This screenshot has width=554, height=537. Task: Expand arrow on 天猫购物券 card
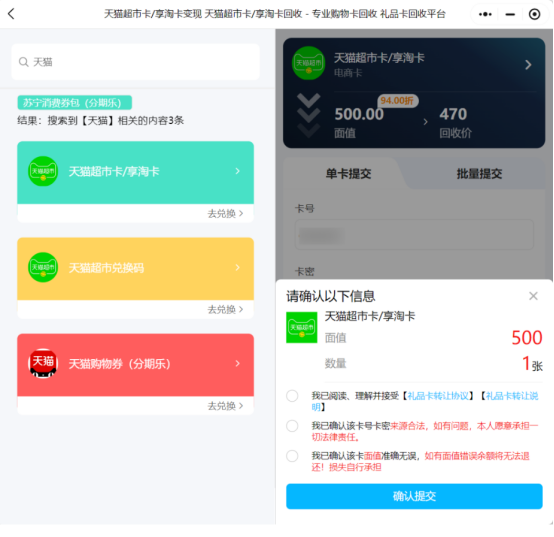pos(238,364)
